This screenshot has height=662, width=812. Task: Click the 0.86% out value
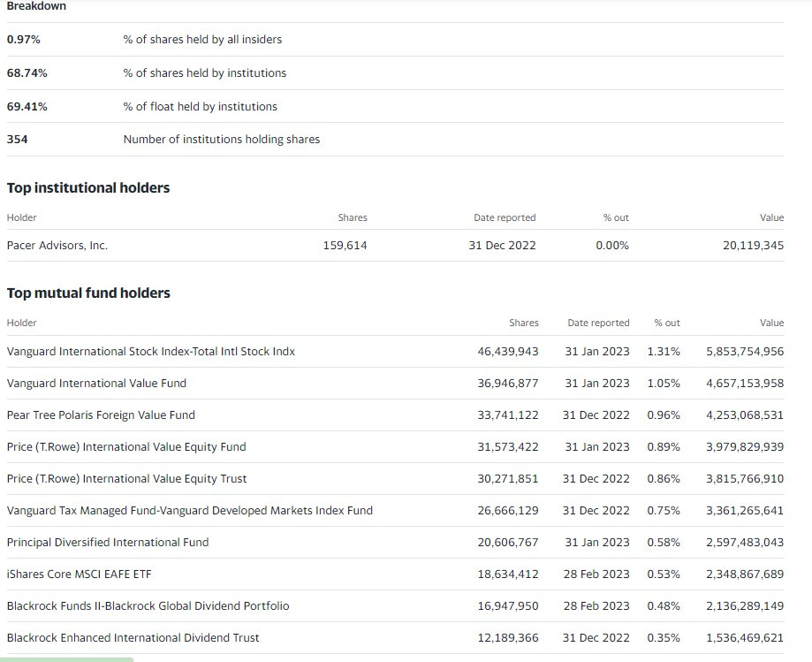(664, 479)
